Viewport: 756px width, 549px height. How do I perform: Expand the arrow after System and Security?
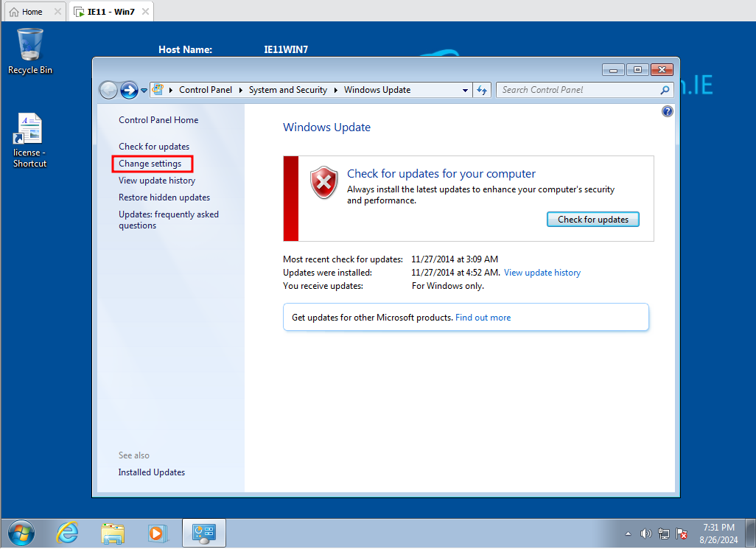tap(335, 90)
